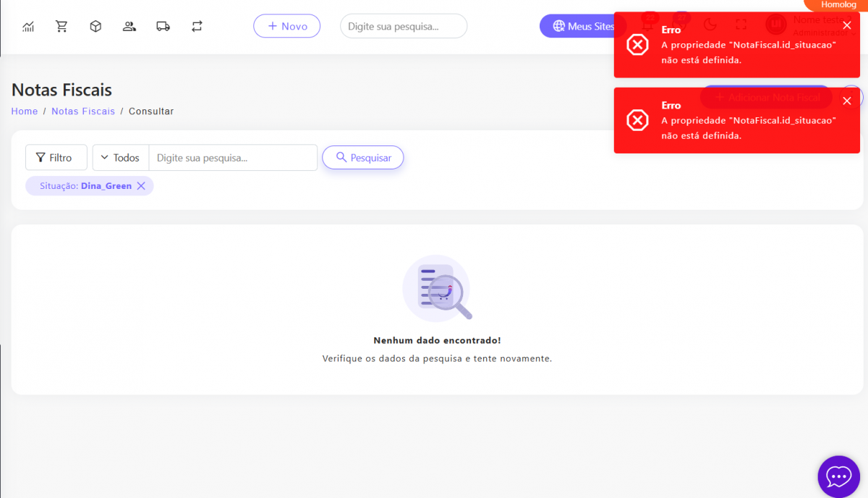
Task: Focus the top global search field
Action: [x=403, y=26]
